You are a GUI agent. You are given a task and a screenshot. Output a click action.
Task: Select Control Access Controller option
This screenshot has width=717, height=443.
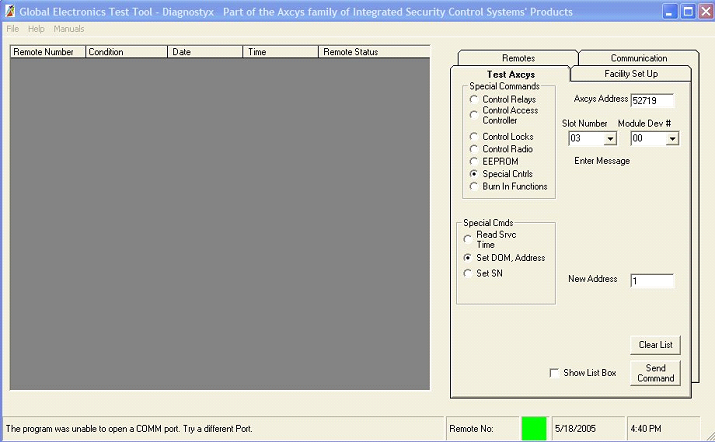click(x=474, y=115)
